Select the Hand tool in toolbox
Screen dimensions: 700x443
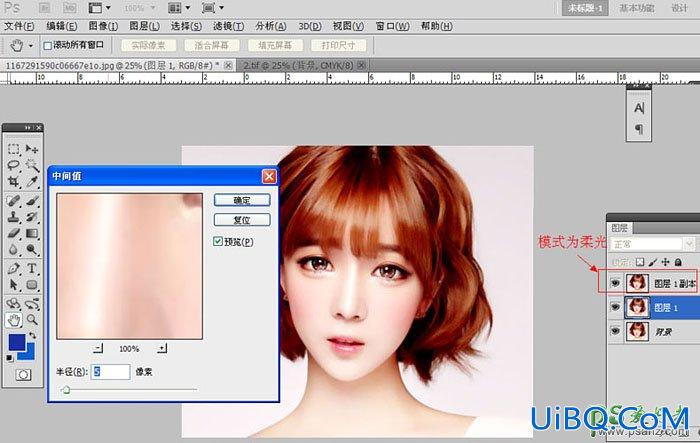tap(13, 320)
